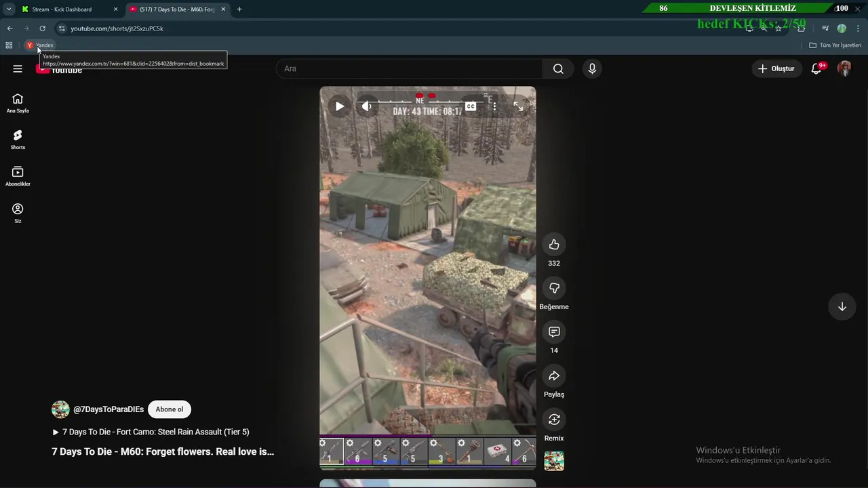Open the extensions puzzle icon
The image size is (868, 488).
801,28
